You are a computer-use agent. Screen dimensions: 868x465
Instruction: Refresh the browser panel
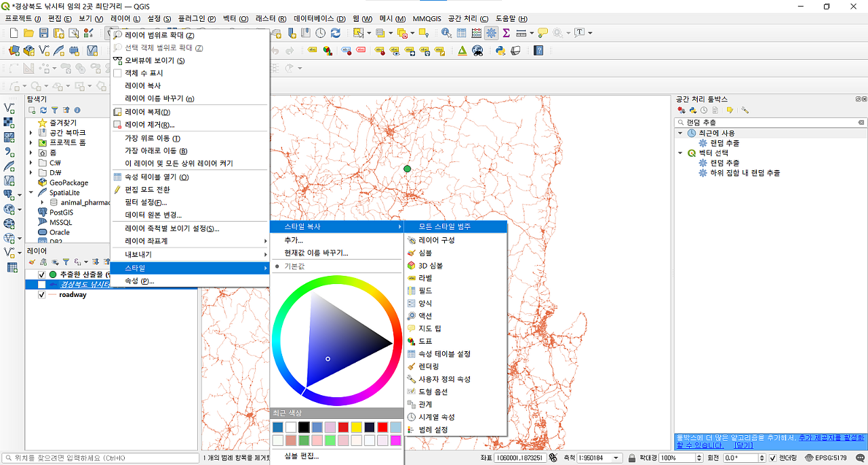[43, 110]
